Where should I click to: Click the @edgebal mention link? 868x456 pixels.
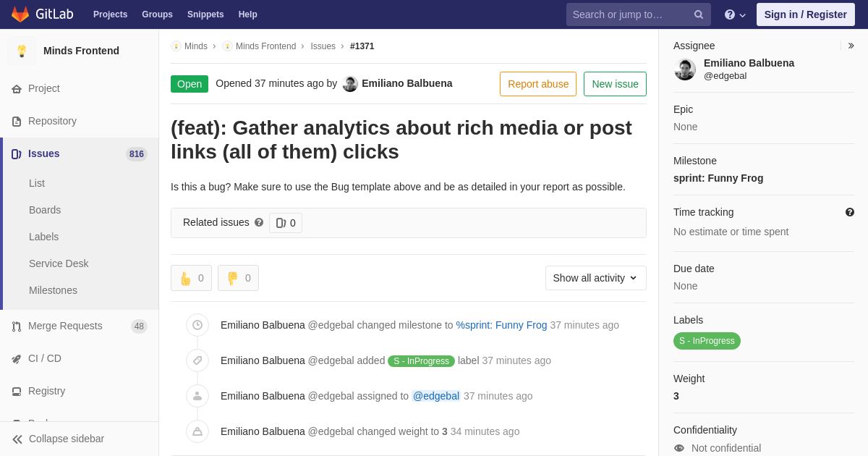tap(436, 396)
